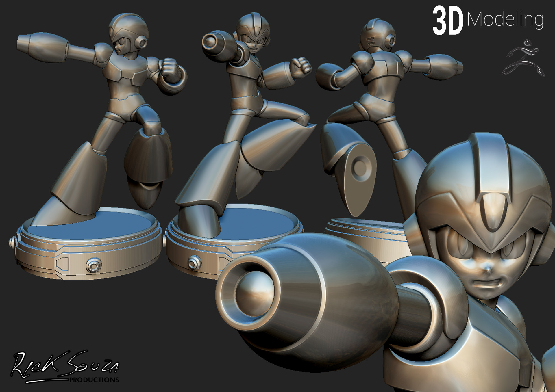
Task: Click the ZBrush logo icon
Action: click(523, 58)
